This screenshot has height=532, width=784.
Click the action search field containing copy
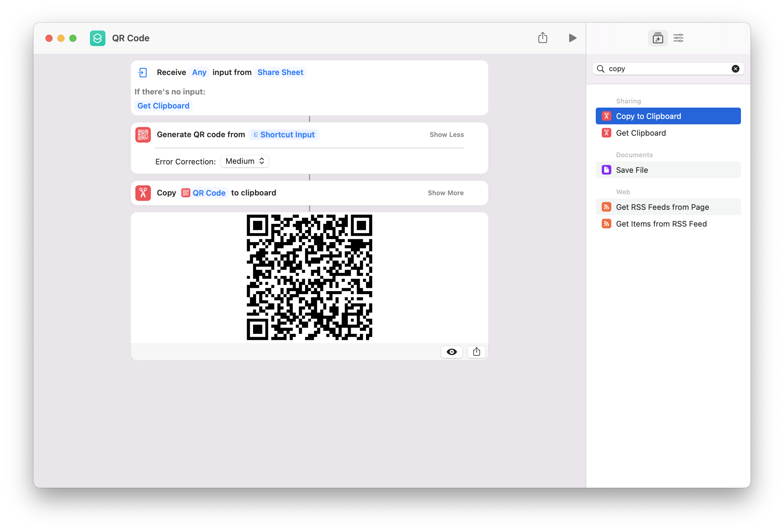click(x=668, y=69)
